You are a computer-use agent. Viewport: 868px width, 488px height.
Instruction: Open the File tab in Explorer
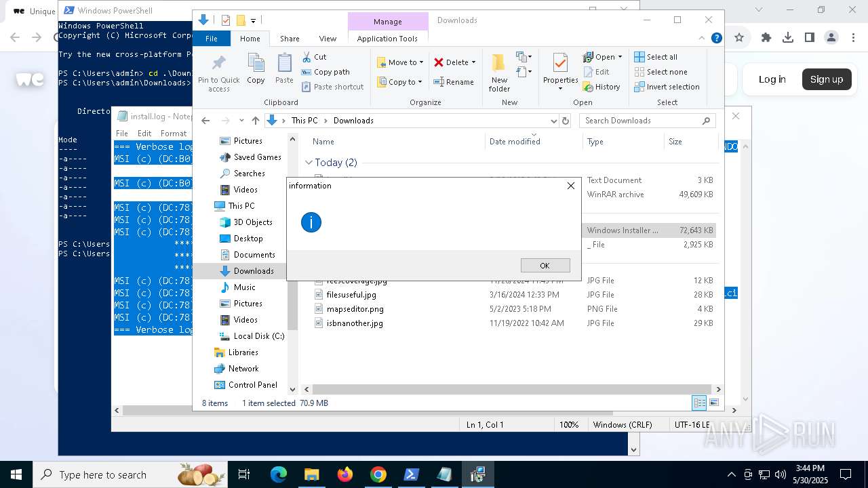point(212,39)
